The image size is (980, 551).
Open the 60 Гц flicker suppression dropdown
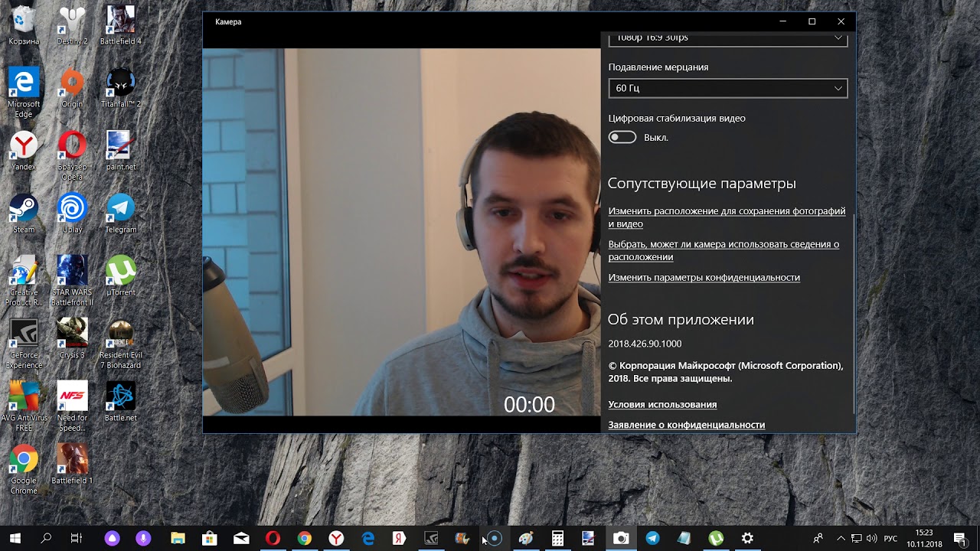point(727,88)
